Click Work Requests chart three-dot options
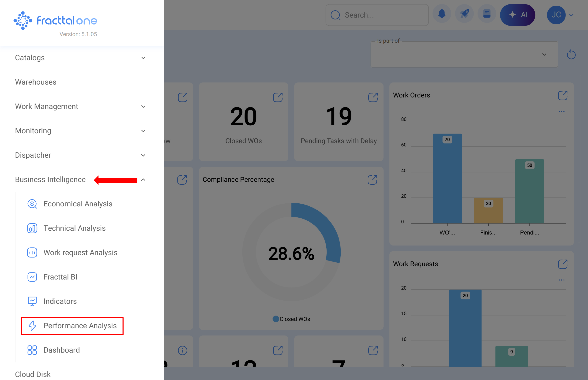 tap(561, 280)
